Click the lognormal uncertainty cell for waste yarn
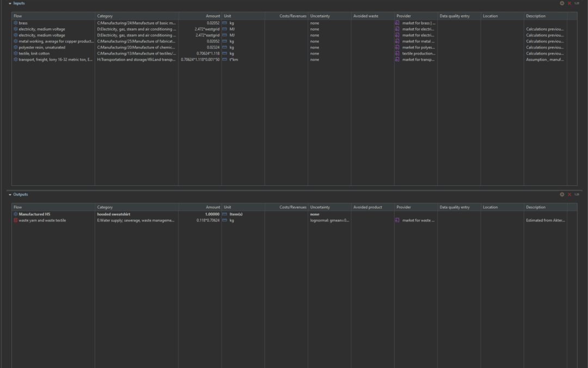Screen dimensions: 588x368 pyautogui.click(x=329, y=220)
